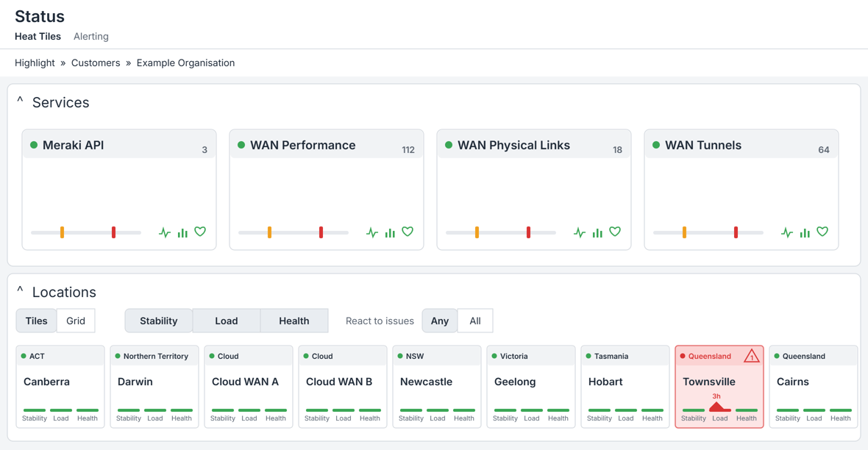This screenshot has width=868, height=450.
Task: Toggle the Stability filter button
Action: tap(158, 321)
